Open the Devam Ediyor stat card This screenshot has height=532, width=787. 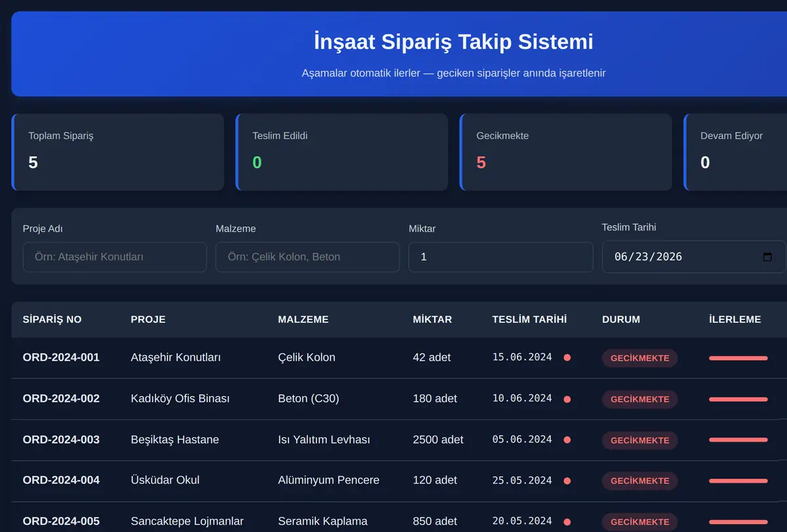(735, 152)
